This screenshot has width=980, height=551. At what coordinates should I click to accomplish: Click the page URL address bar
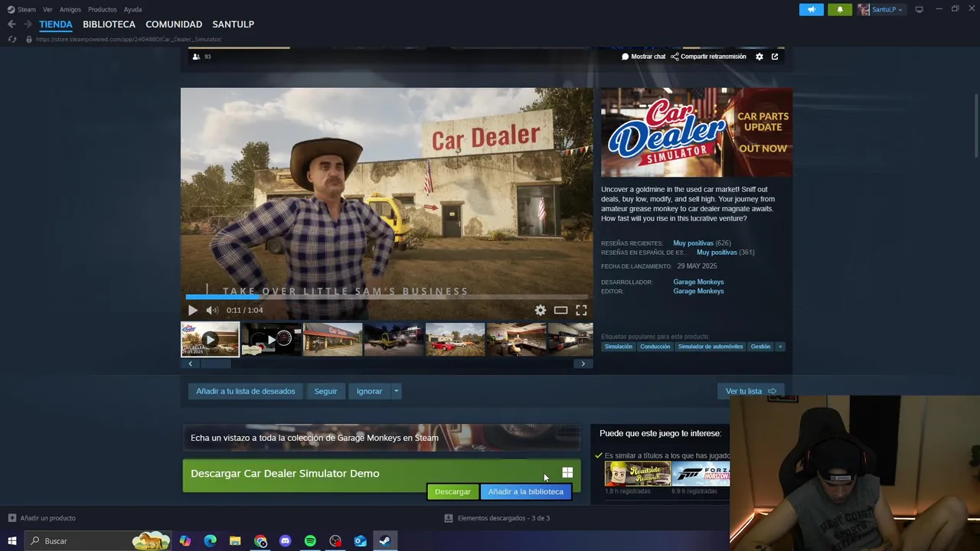[x=129, y=39]
